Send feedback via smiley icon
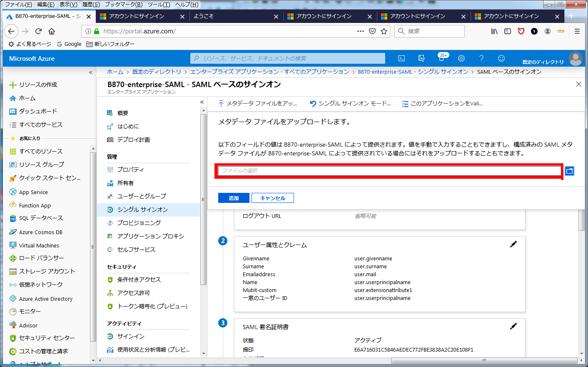Image resolution: width=588 pixels, height=367 pixels. (501, 58)
